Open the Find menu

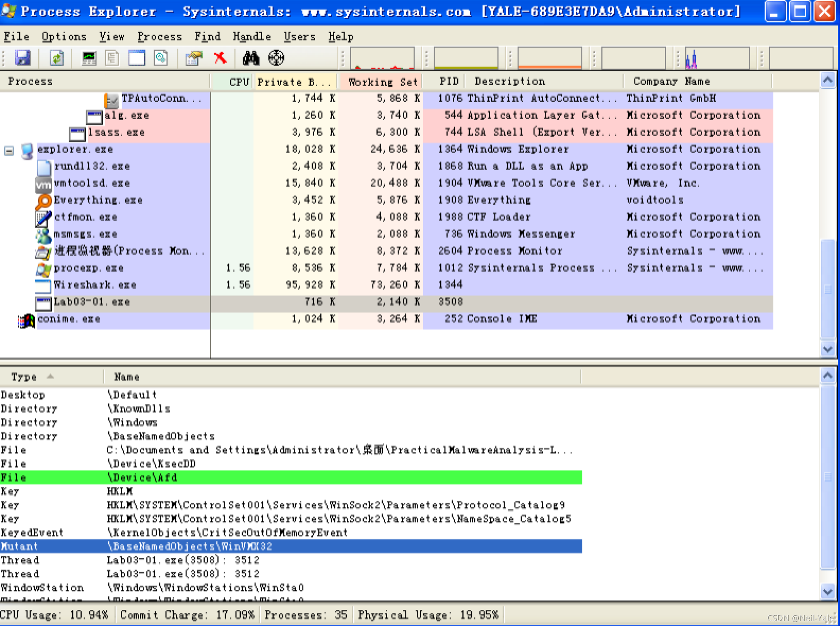coord(207,37)
